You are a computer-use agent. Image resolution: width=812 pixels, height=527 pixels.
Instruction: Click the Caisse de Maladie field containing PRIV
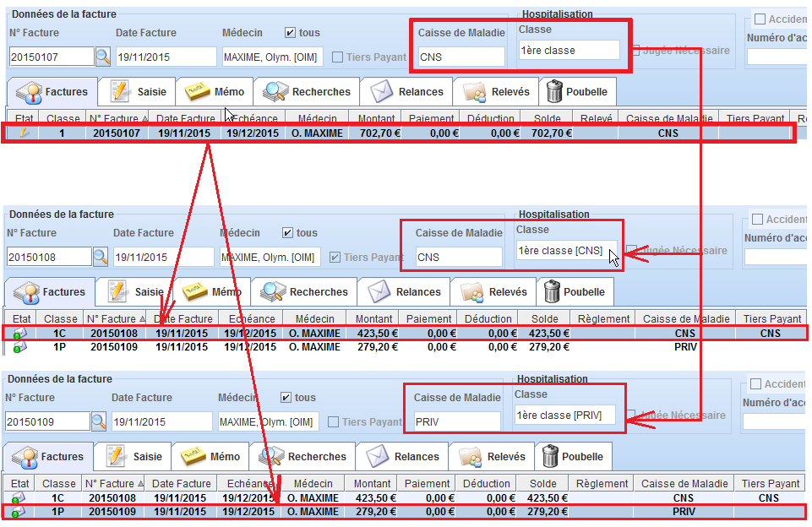(456, 421)
